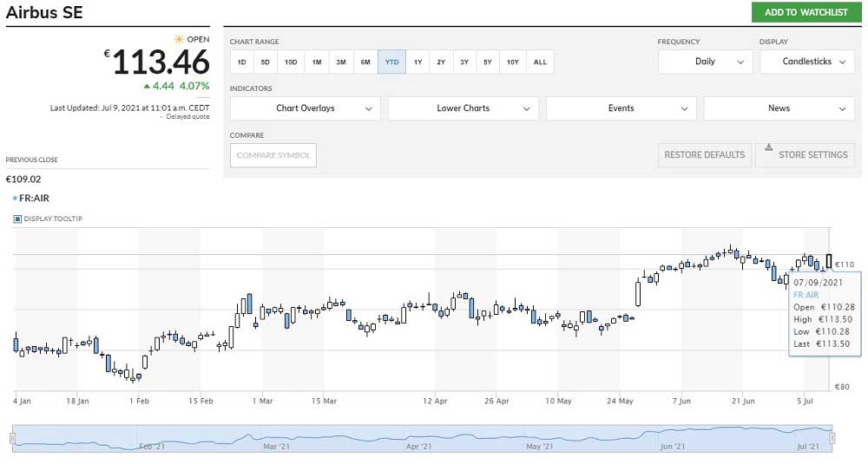Click the sun Open market status icon
Viewport: 868px width, 464px height.
(x=179, y=39)
